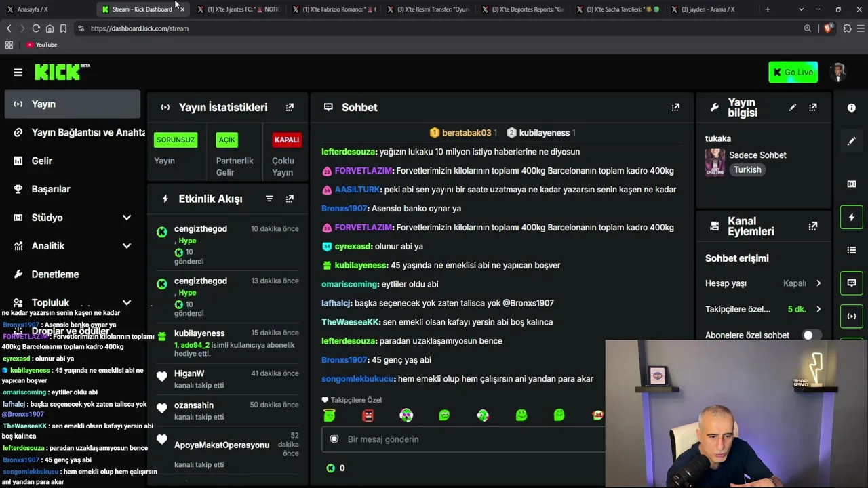Open Gelir in the sidebar
Screen dimensions: 868x488
coord(73,161)
